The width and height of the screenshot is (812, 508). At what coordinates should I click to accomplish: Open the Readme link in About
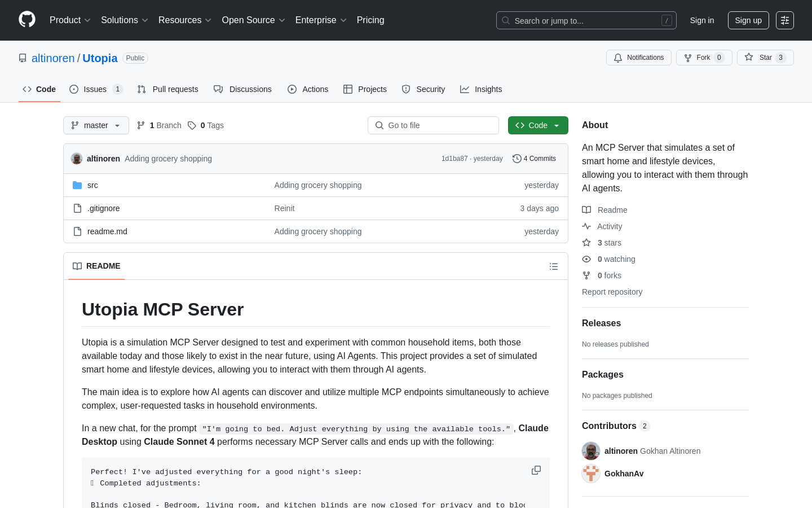coord(604,210)
